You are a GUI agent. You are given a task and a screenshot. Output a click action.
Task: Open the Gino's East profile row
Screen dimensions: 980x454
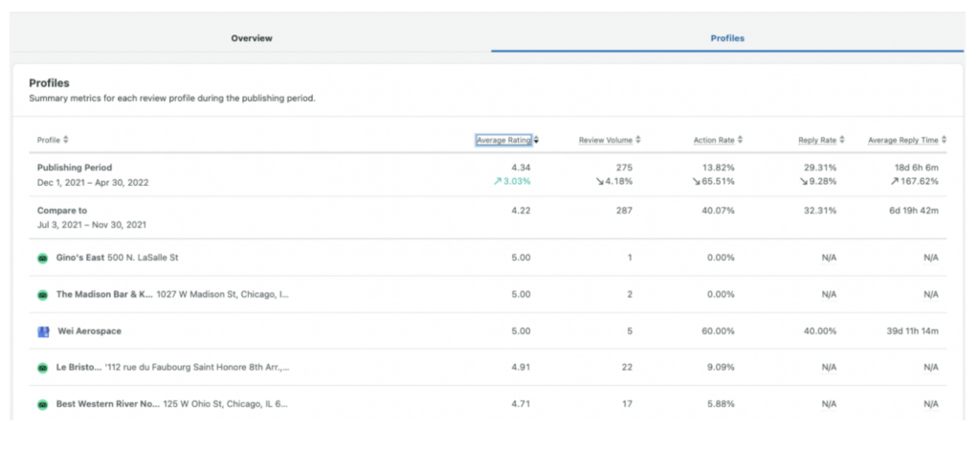click(x=79, y=259)
